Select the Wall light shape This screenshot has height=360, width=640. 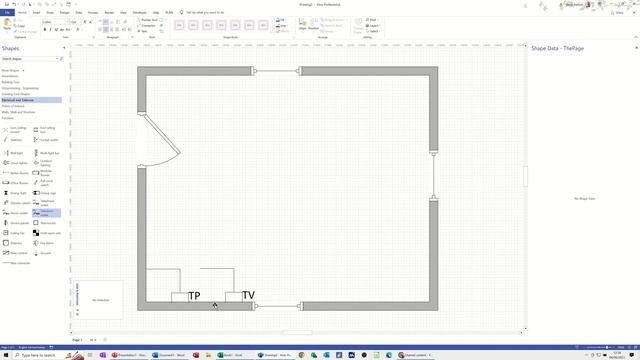(13, 153)
